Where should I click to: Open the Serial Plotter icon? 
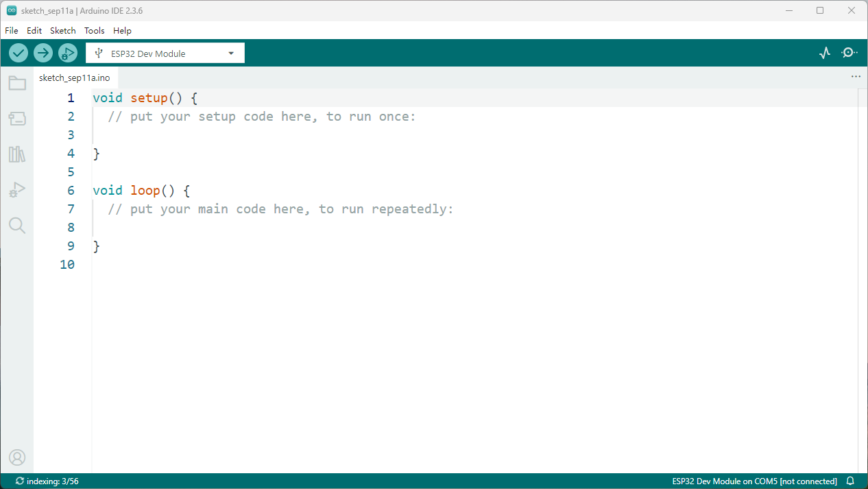pos(825,53)
